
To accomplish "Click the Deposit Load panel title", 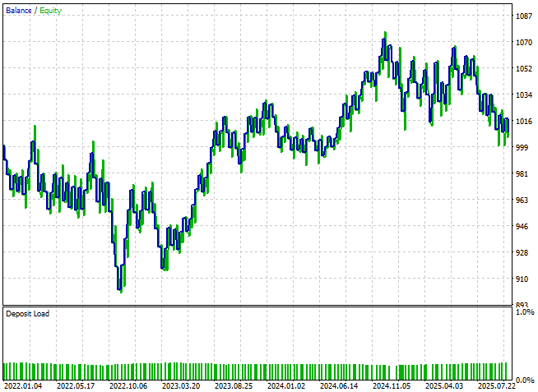I will pyautogui.click(x=27, y=314).
